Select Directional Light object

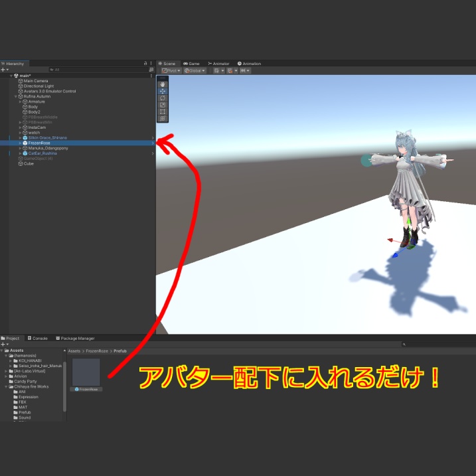tap(39, 86)
